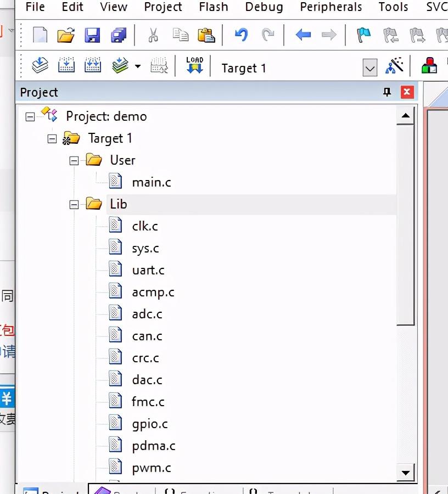Select pwm.c file
The height and width of the screenshot is (494, 448).
pyautogui.click(x=152, y=469)
